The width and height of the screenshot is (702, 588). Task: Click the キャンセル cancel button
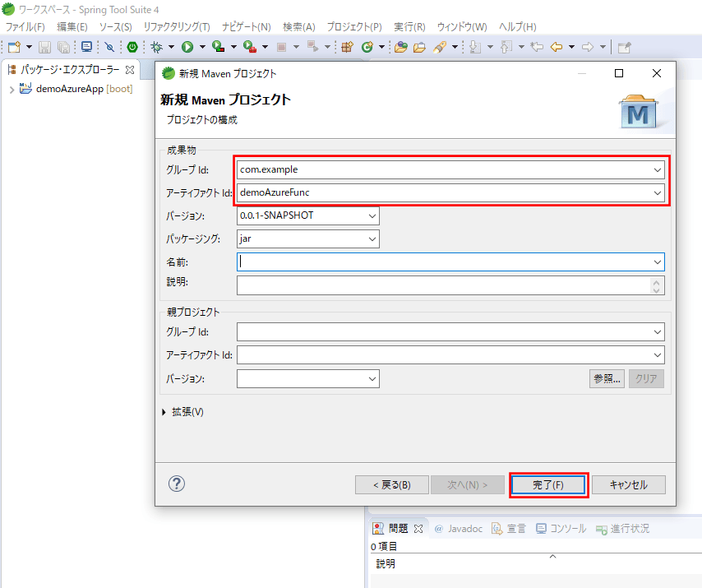pyautogui.click(x=629, y=484)
